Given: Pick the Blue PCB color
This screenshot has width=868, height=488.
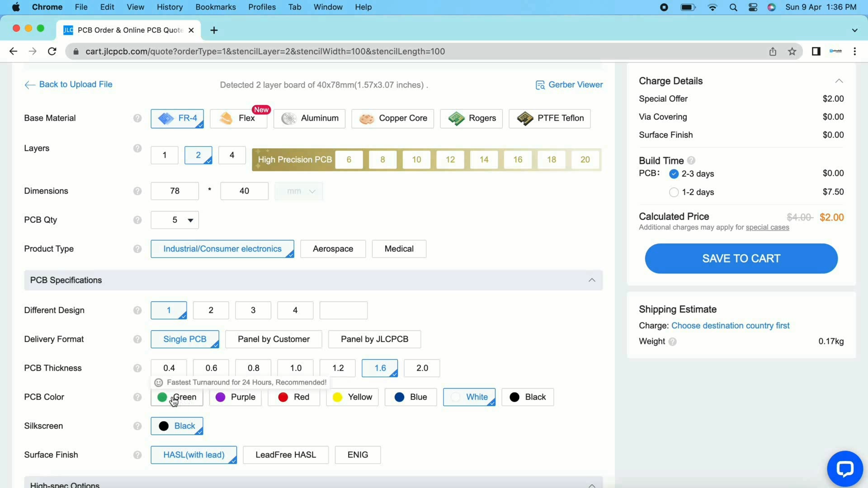Looking at the screenshot, I should point(410,397).
